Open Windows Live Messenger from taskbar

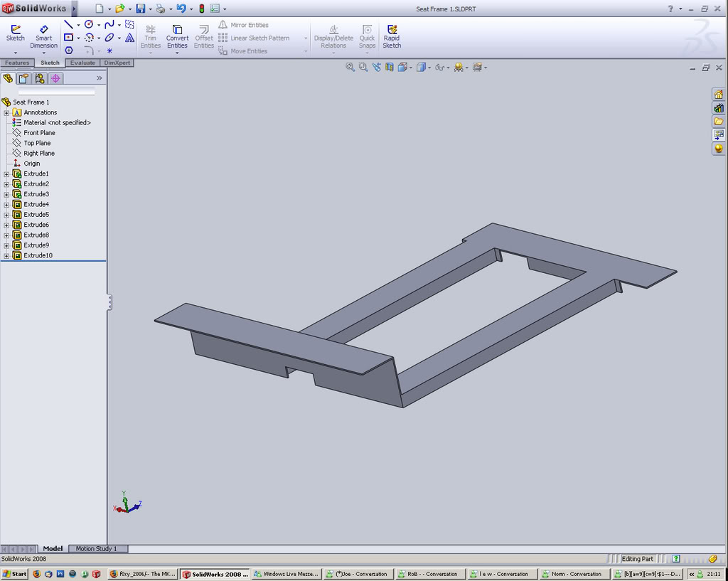pyautogui.click(x=286, y=574)
